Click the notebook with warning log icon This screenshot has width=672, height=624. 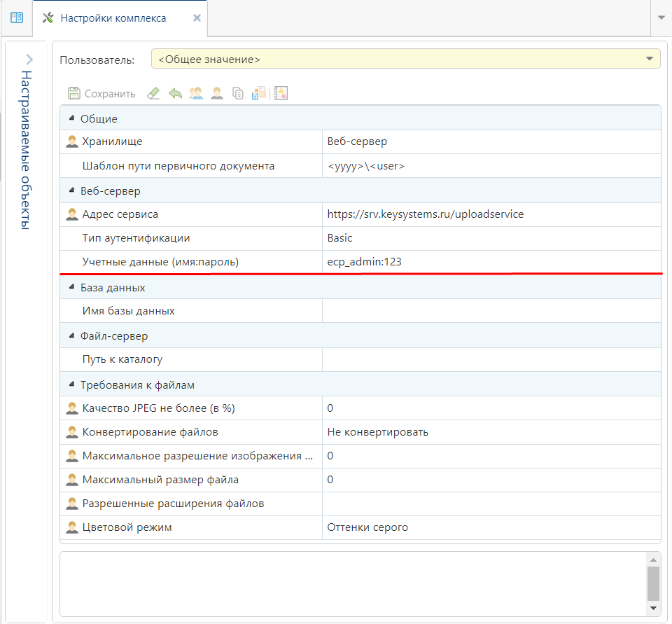click(281, 93)
